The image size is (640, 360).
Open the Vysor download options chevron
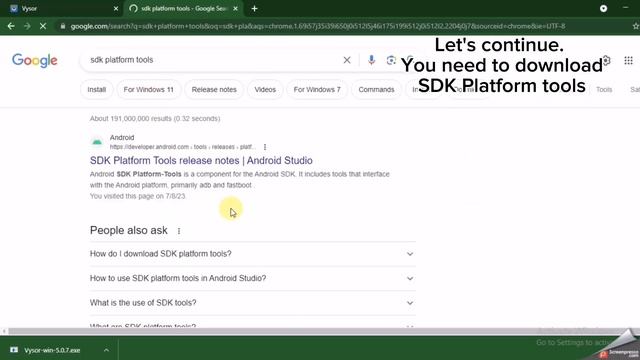[106, 350]
